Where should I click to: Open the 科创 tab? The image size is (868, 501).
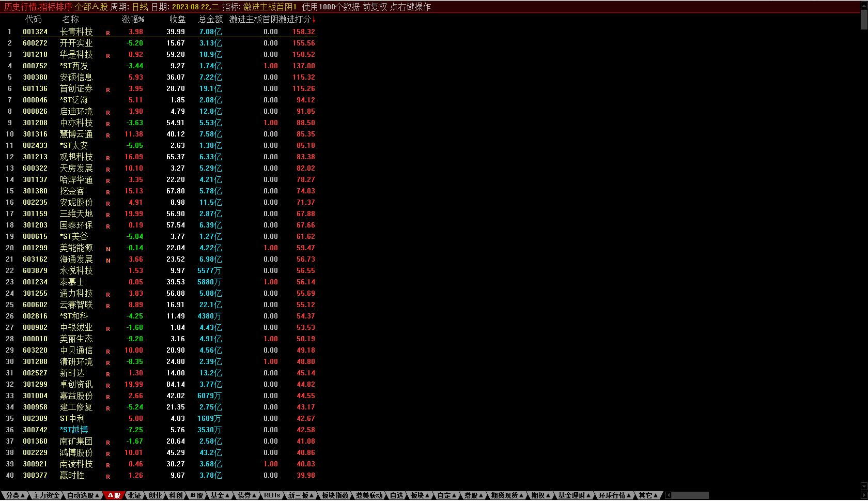176,495
